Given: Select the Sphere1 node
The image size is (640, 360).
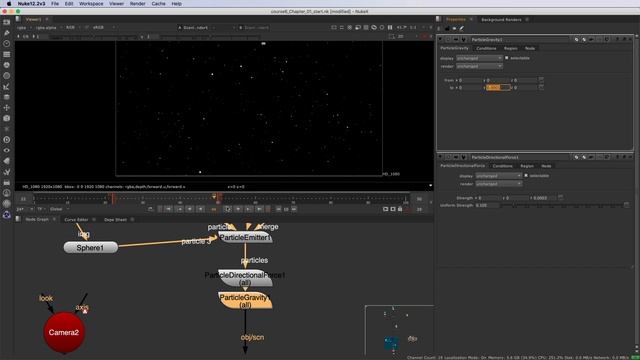Looking at the screenshot, I should coord(91,248).
